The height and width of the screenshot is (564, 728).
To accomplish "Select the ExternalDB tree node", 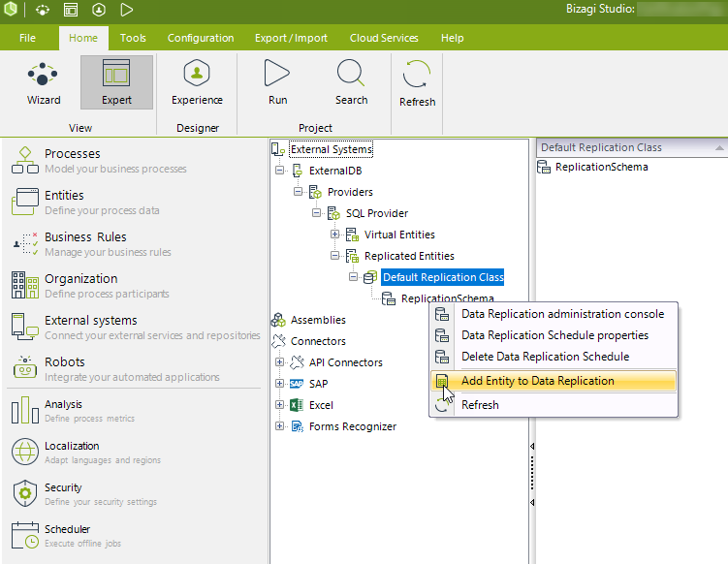I will [335, 171].
